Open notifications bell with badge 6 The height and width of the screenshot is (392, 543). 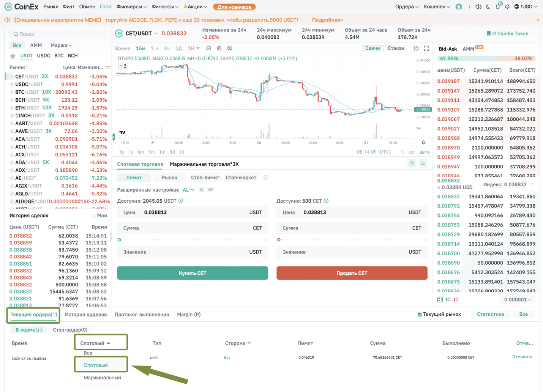pos(498,6)
